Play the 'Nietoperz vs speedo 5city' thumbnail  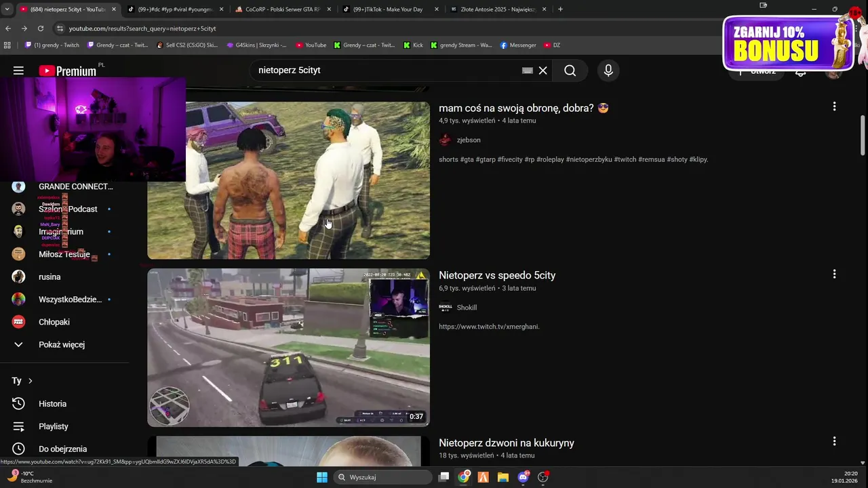288,348
